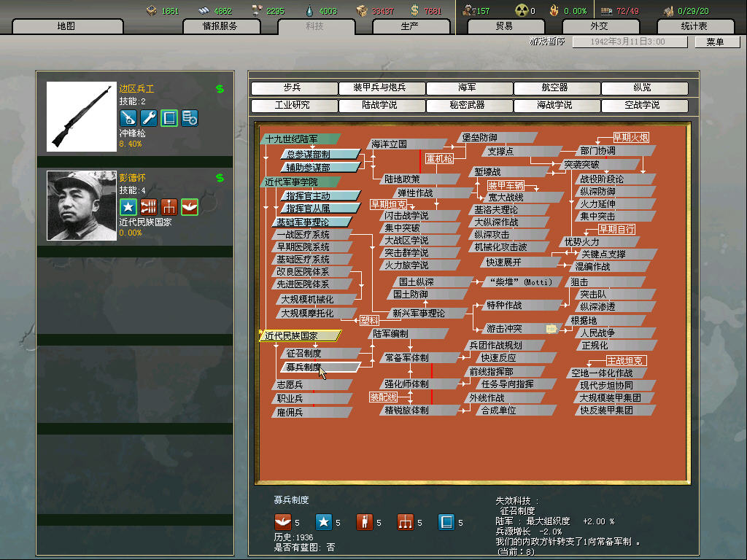
Task: Select the 步兵 tech category
Action: [294, 88]
